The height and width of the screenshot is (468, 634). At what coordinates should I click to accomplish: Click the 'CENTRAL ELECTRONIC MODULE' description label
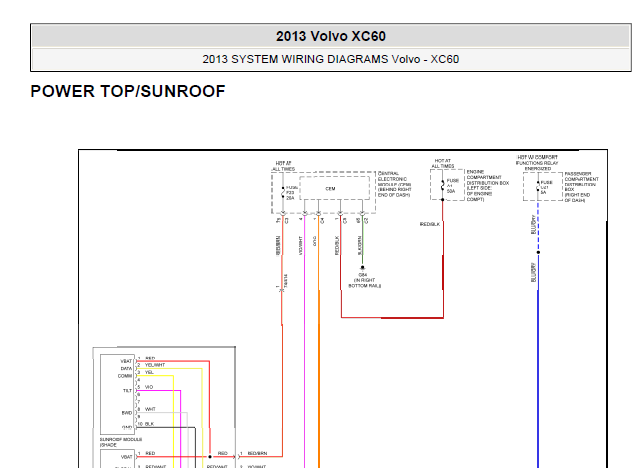coord(394,184)
